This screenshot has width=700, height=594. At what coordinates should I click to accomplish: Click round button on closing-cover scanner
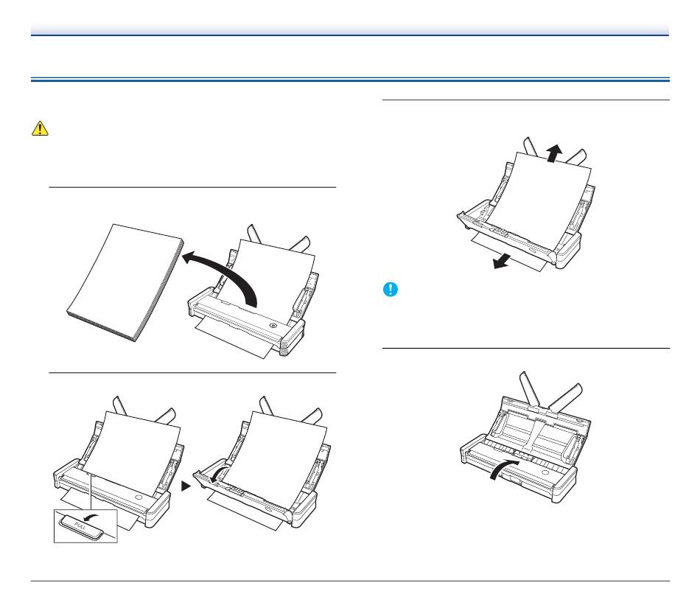point(545,472)
